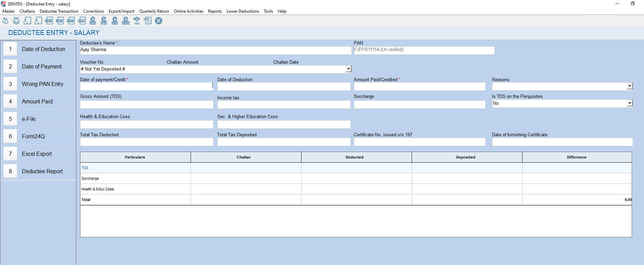The height and width of the screenshot is (265, 644).
Task: Click the e-27EQ e-filing icon
Action: pos(126,21)
